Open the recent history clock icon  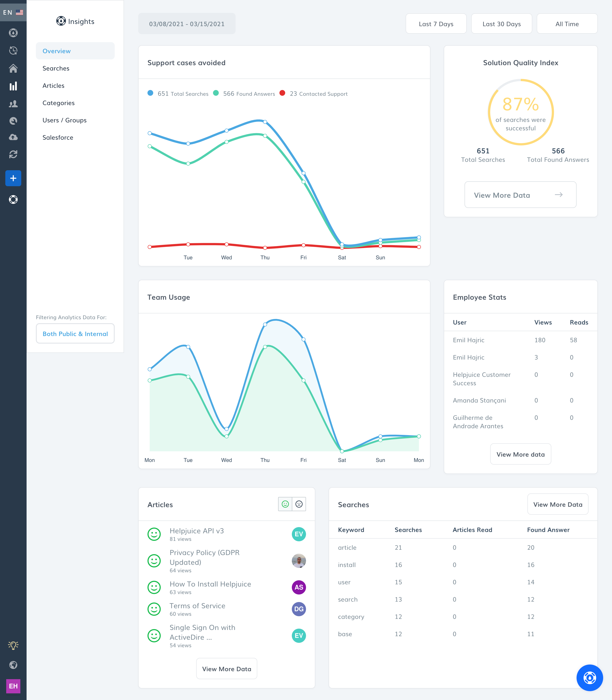13,51
